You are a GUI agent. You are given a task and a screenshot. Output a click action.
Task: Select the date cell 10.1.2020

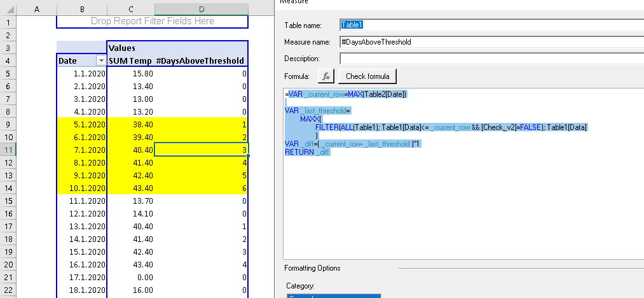[82, 188]
